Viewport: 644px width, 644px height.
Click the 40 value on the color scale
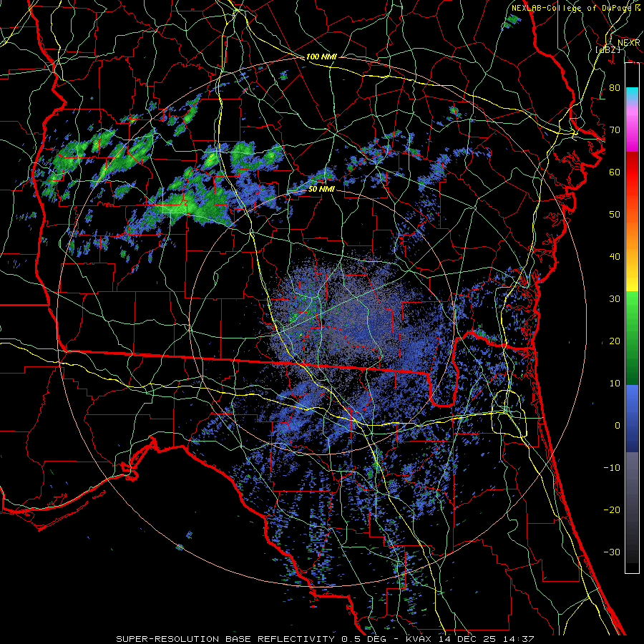pyautogui.click(x=615, y=257)
